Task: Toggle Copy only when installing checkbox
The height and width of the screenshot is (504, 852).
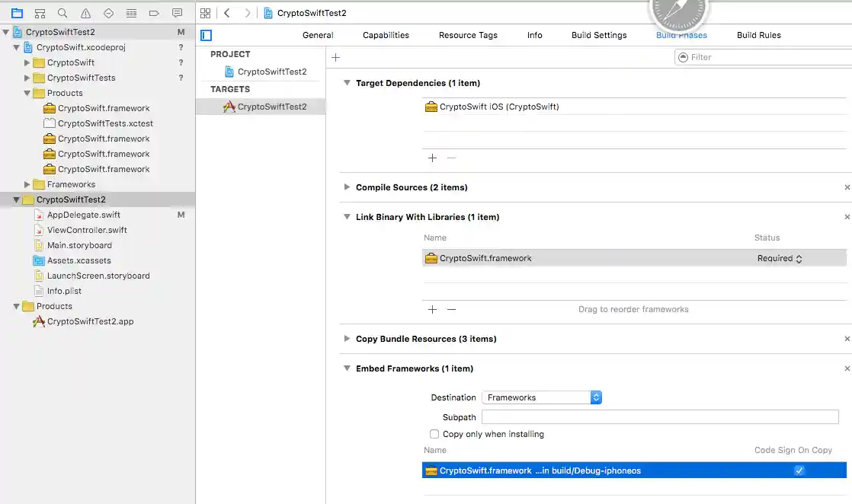Action: pos(434,434)
